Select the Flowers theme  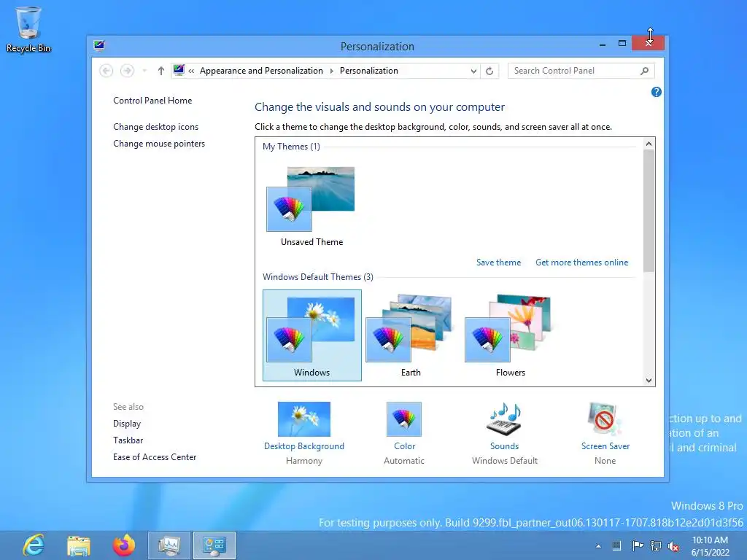[510, 335]
